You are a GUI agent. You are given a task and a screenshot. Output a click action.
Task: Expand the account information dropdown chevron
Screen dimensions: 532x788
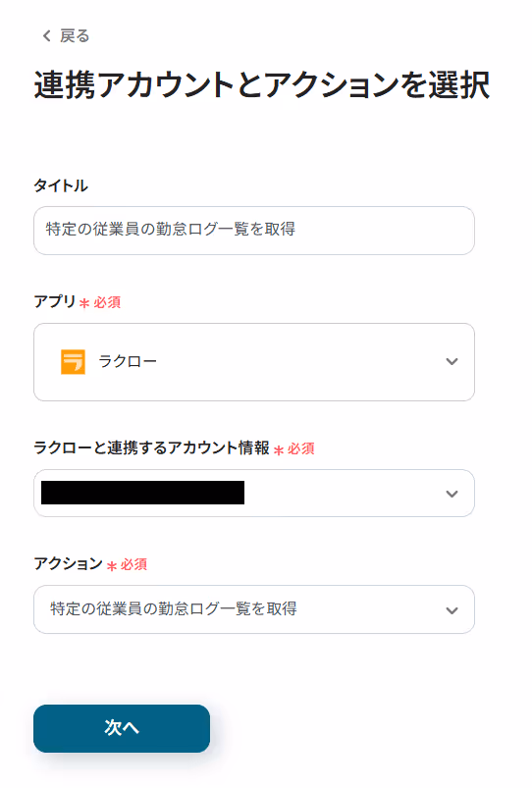pos(452,494)
